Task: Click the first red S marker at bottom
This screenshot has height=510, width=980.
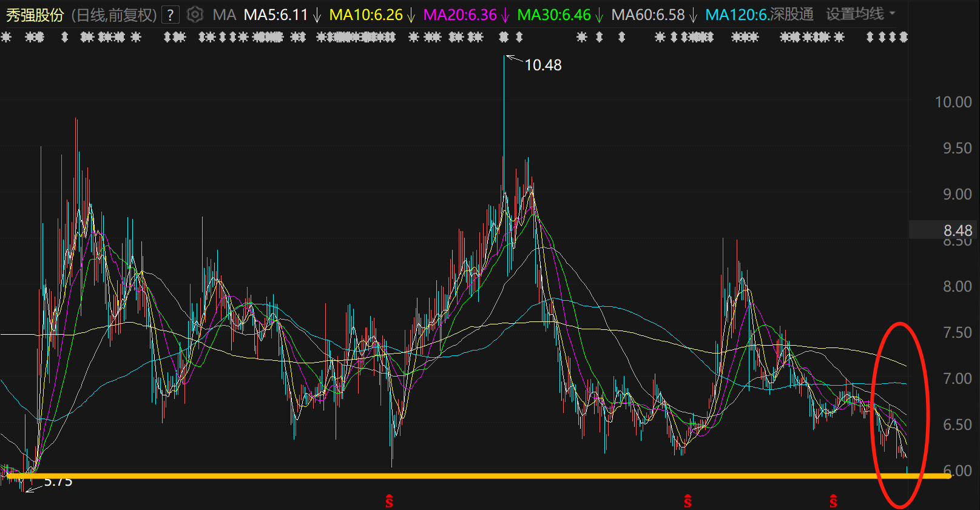Action: point(389,502)
